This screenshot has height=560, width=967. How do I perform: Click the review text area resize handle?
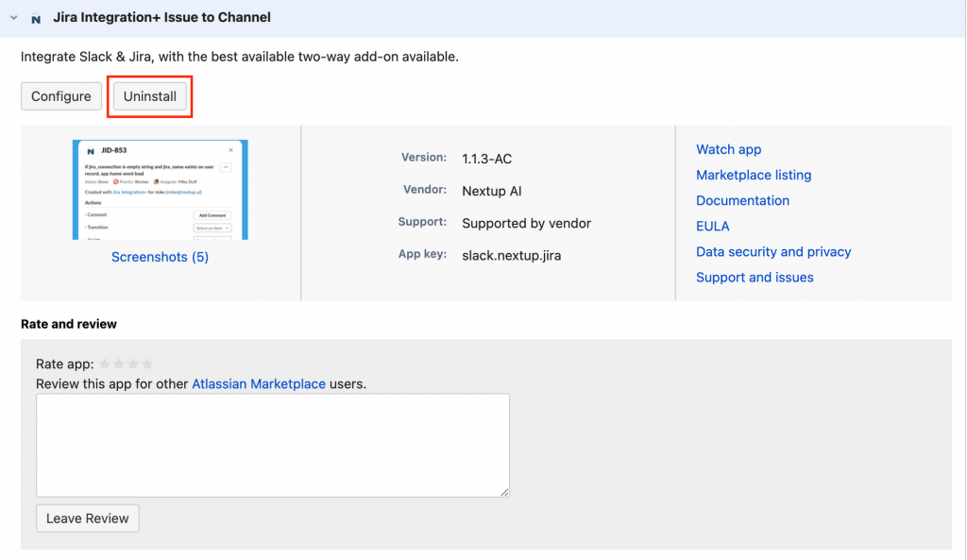(x=504, y=492)
